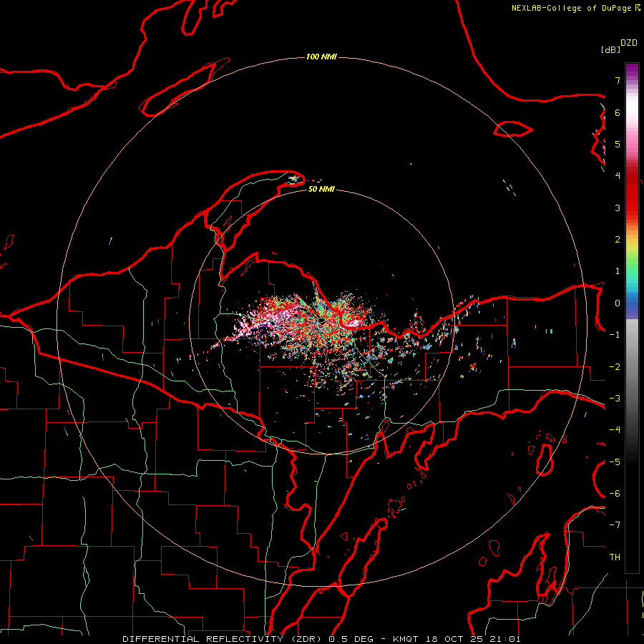Click the -4 value on the scale

pos(615,430)
